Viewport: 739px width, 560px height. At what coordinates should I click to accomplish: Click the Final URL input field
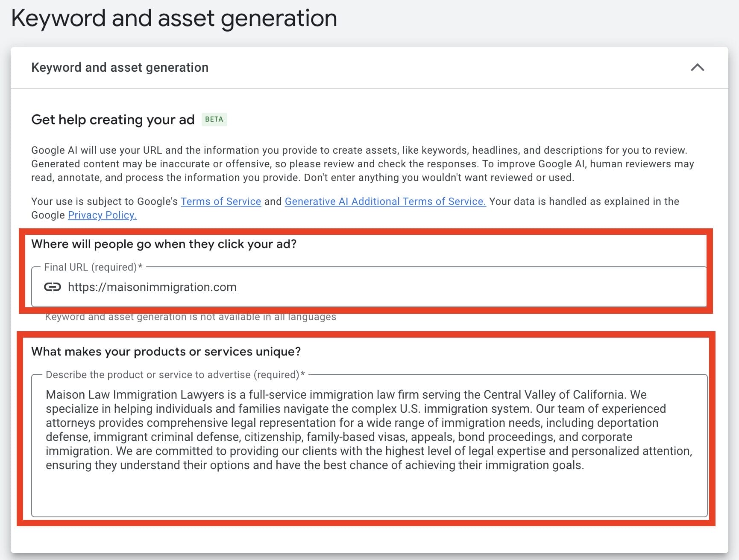pos(369,287)
